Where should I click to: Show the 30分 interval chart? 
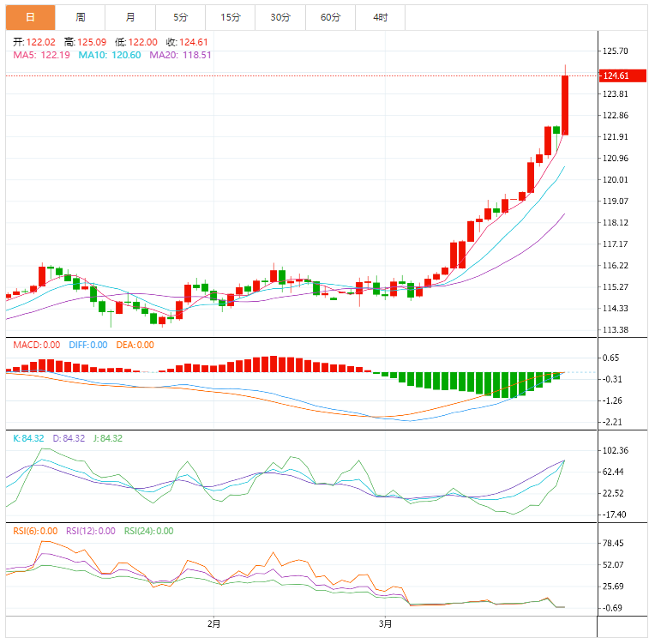click(x=279, y=17)
